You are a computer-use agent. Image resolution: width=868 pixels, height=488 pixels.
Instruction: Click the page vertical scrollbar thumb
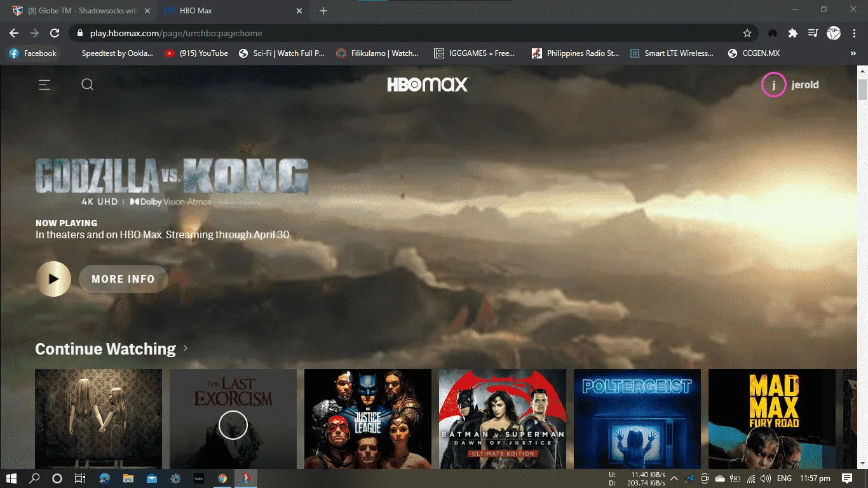tap(862, 88)
